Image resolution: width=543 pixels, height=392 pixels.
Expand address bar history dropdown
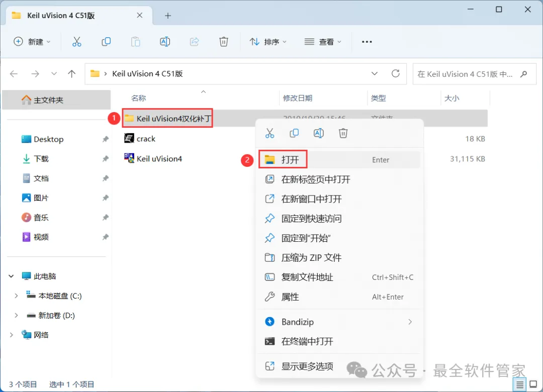point(375,73)
